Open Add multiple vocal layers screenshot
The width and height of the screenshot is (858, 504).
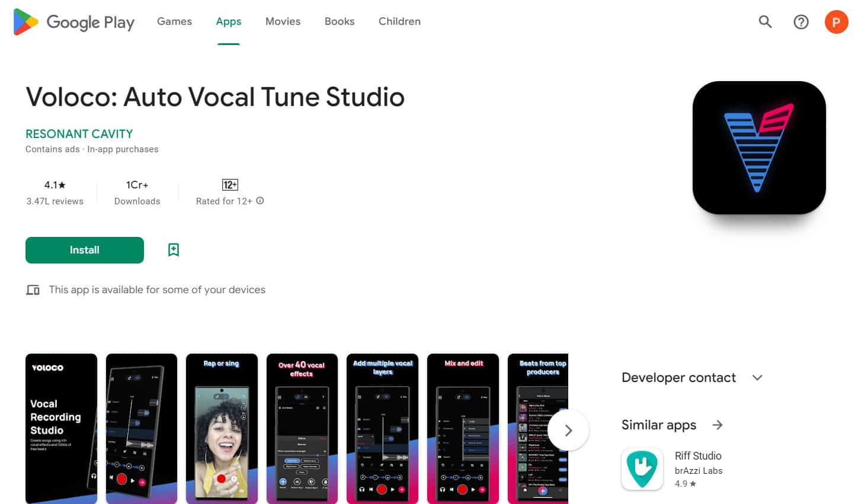tap(382, 429)
